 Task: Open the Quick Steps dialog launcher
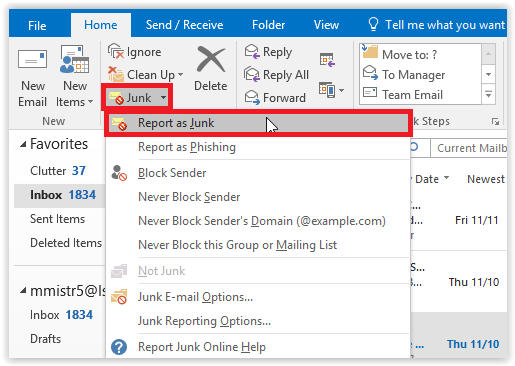(x=495, y=122)
